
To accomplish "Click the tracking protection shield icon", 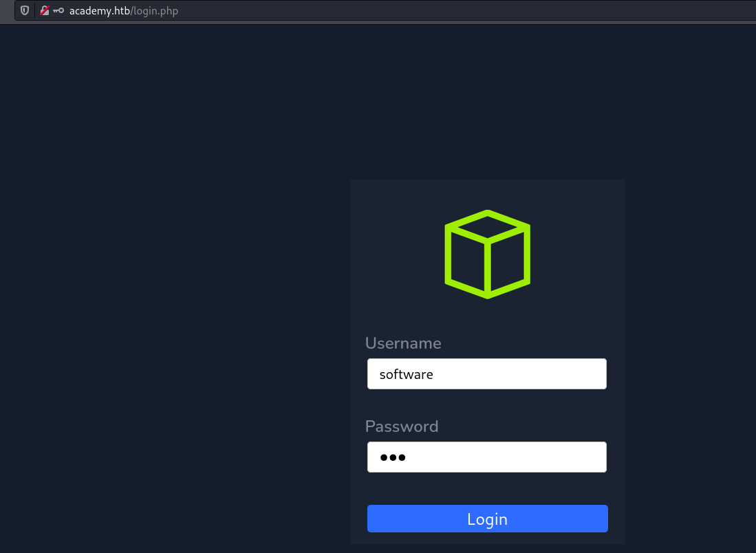I will pyautogui.click(x=25, y=11).
